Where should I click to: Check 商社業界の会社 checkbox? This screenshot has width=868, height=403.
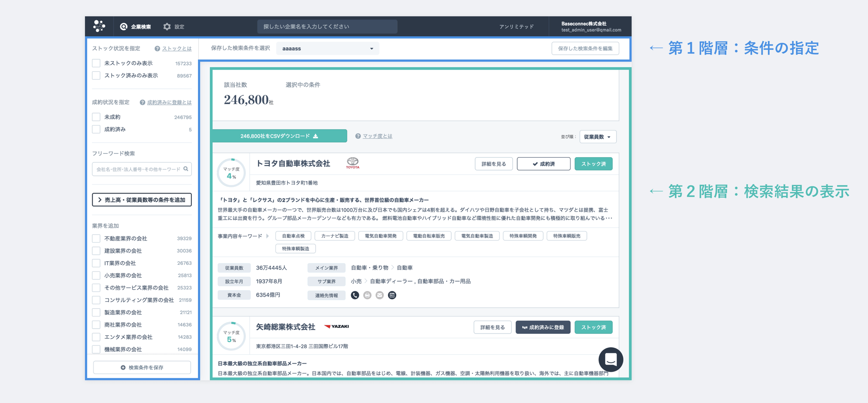(x=96, y=325)
